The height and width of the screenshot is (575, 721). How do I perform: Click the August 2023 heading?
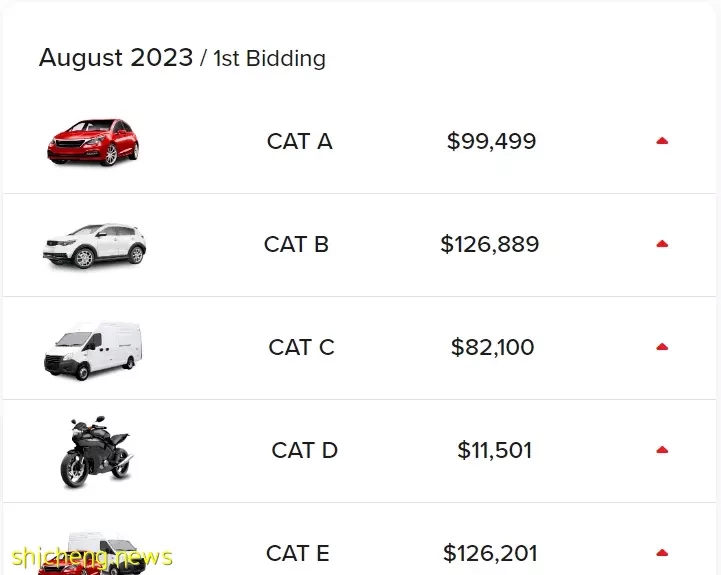coord(116,58)
